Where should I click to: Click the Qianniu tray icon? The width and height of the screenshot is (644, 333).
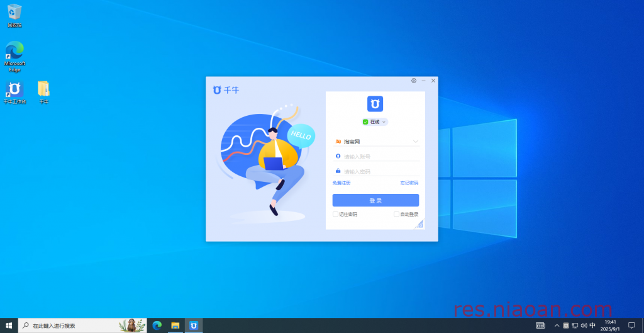(566, 325)
